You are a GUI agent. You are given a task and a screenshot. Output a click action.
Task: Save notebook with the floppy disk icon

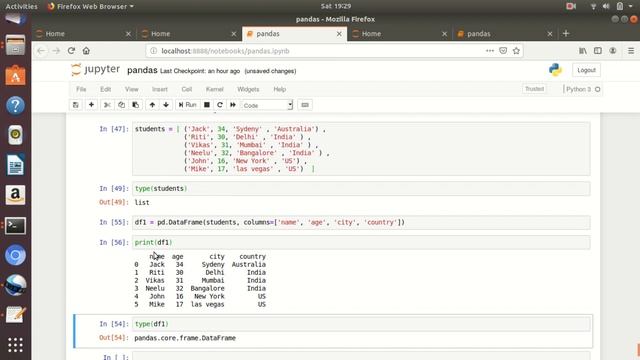76,105
